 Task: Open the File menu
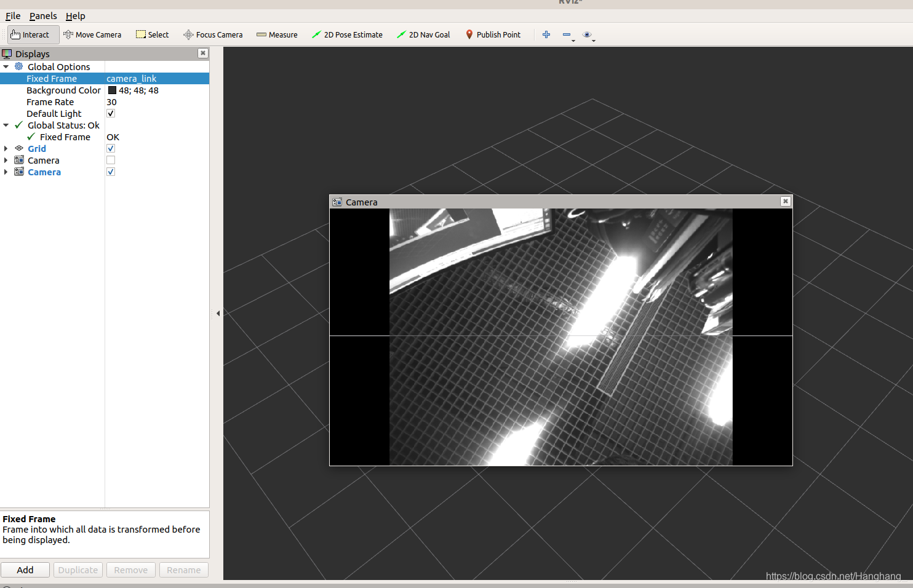click(13, 16)
